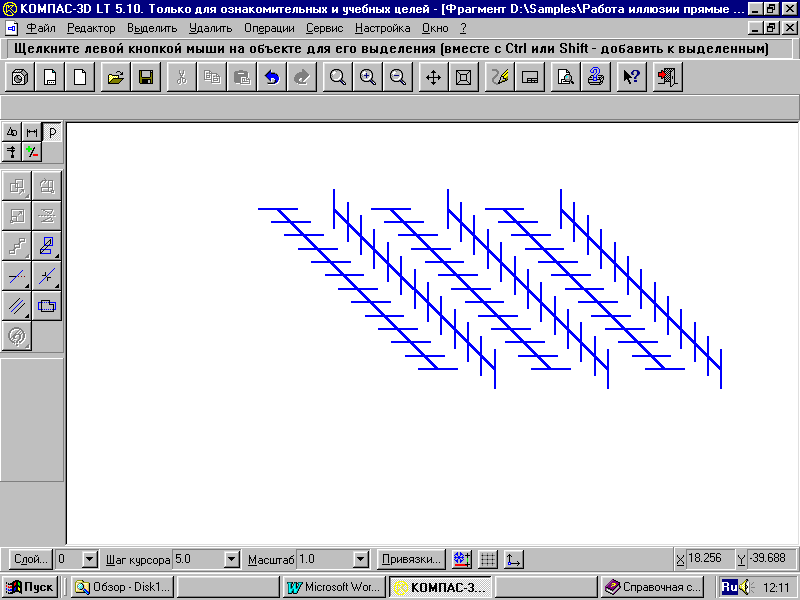Switch to Microsoft Word taskbar button
The height and width of the screenshot is (600, 800).
click(335, 587)
